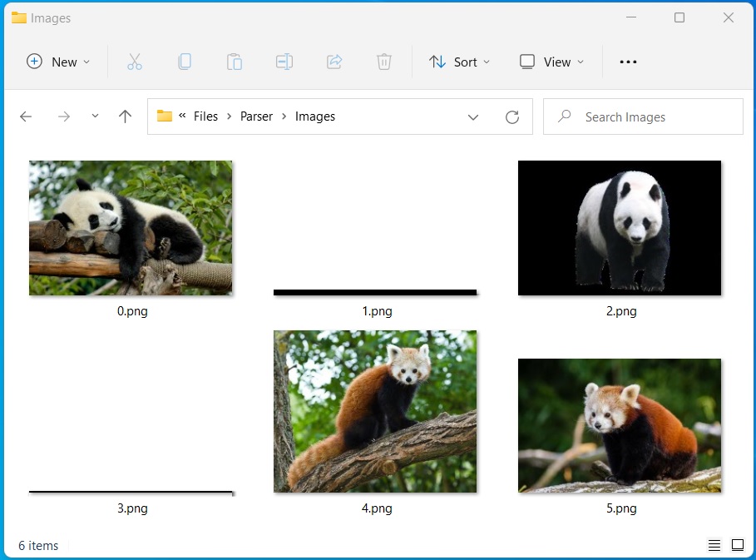Open the See more ellipsis menu
The image size is (756, 560).
[628, 62]
